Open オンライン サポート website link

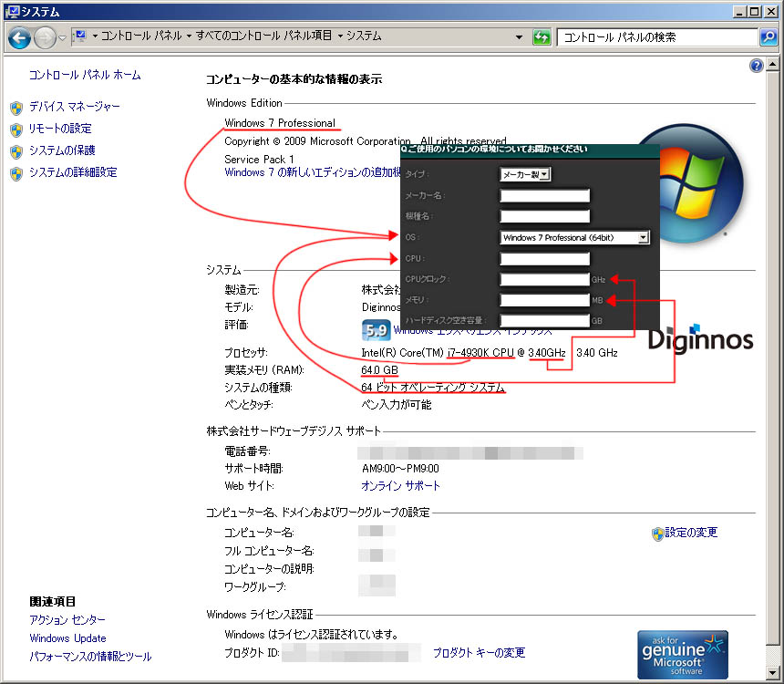[x=400, y=486]
